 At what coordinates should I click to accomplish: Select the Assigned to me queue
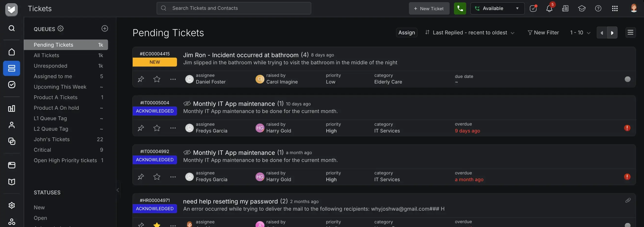click(66, 76)
